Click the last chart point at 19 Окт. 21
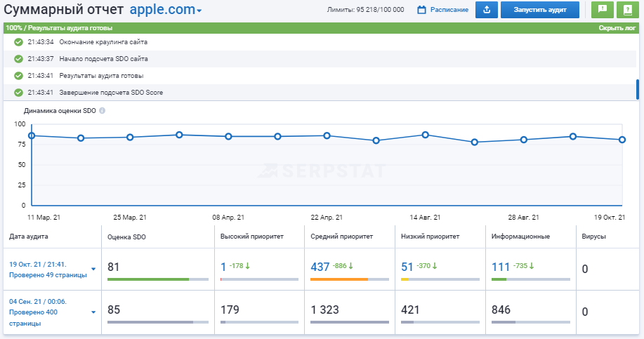This screenshot has width=644, height=339. [x=622, y=140]
